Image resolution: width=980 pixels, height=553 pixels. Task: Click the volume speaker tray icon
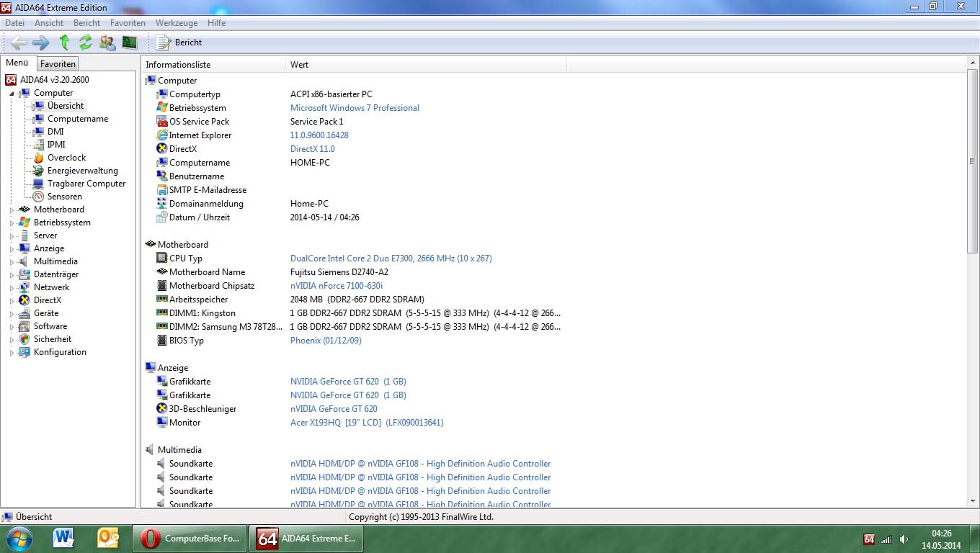(904, 539)
